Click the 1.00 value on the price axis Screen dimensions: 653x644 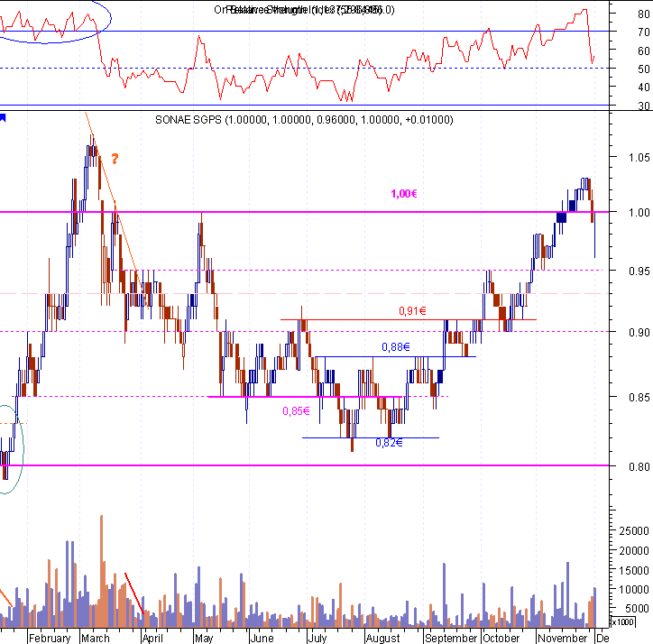(639, 213)
